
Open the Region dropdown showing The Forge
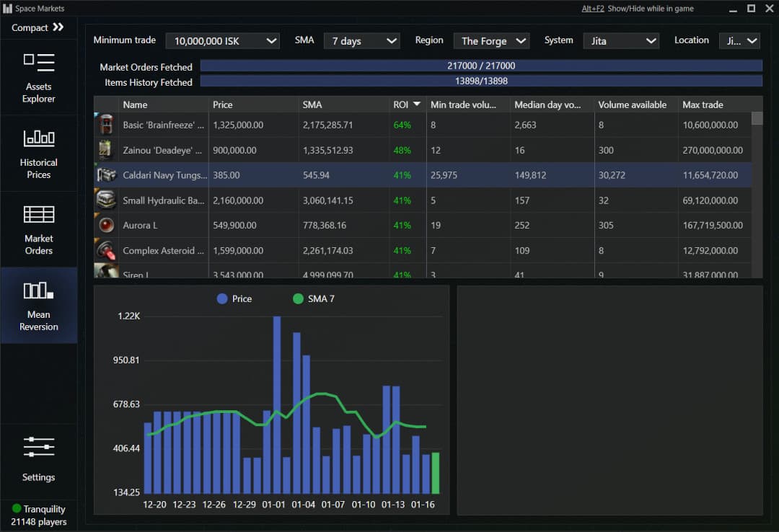click(491, 41)
